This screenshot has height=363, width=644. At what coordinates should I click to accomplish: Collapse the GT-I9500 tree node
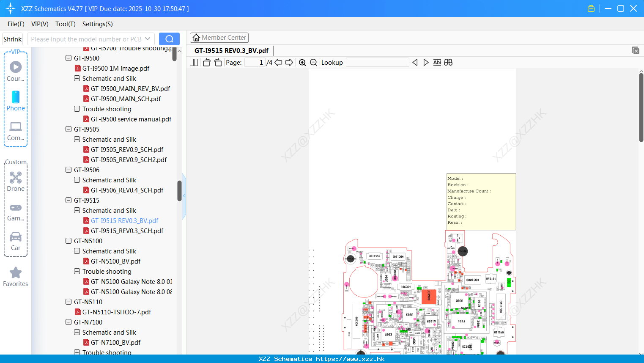(69, 58)
